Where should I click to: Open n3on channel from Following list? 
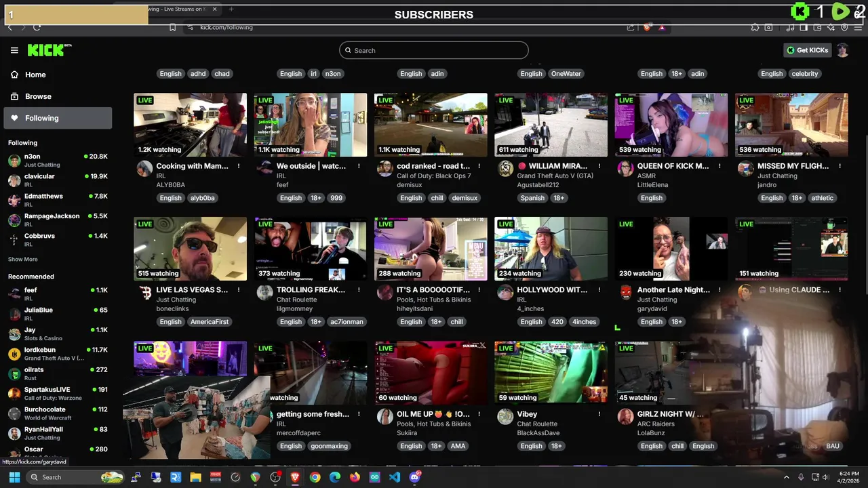click(x=58, y=160)
